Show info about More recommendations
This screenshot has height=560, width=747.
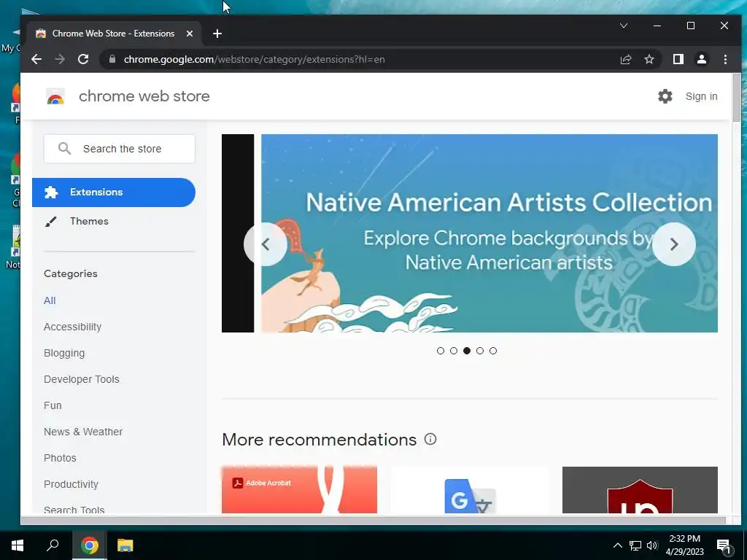(x=430, y=439)
